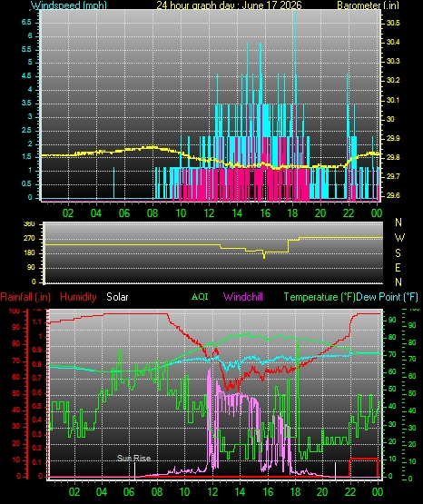
Task: Click the 0.9 rainfall scale value
Action: click(x=37, y=350)
